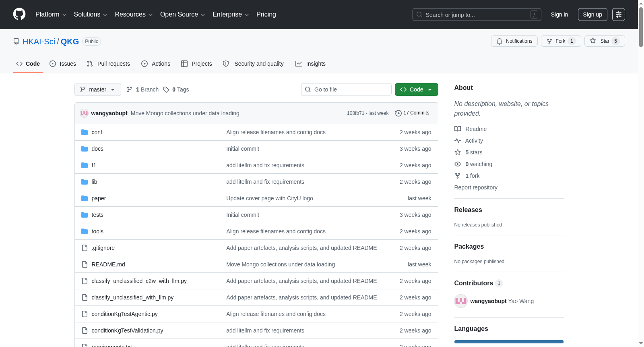Expand the Platform menu

51,15
